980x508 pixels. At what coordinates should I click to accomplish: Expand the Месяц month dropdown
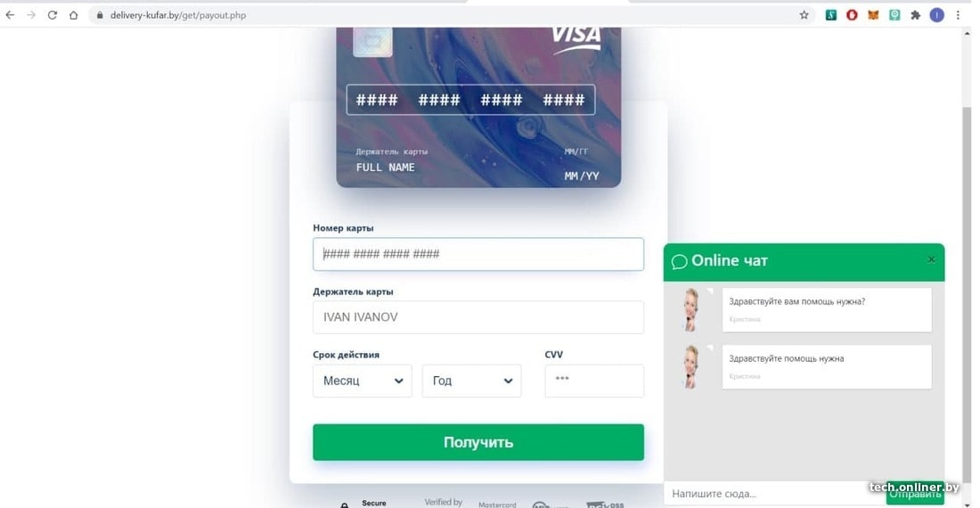363,381
